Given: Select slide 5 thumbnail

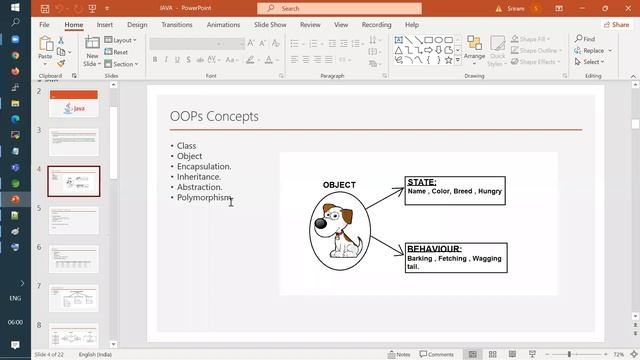Looking at the screenshot, I should coord(74,220).
